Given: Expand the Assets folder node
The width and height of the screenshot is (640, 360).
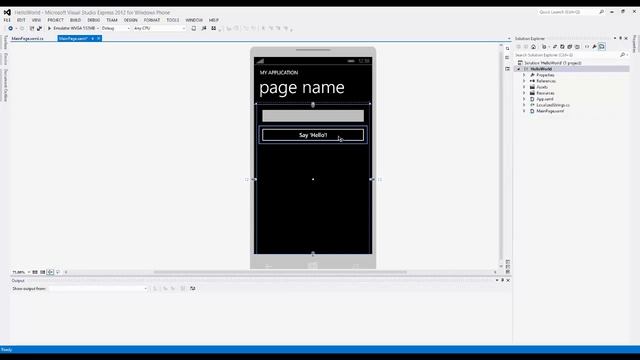Looking at the screenshot, I should [x=524, y=87].
